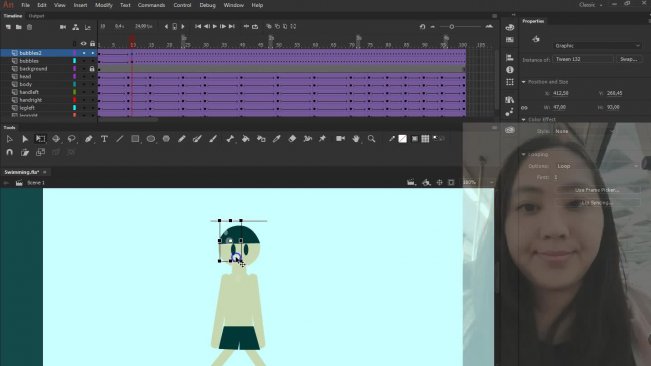
Task: Click the Snap to Objects magnet icon
Action: pos(10,152)
